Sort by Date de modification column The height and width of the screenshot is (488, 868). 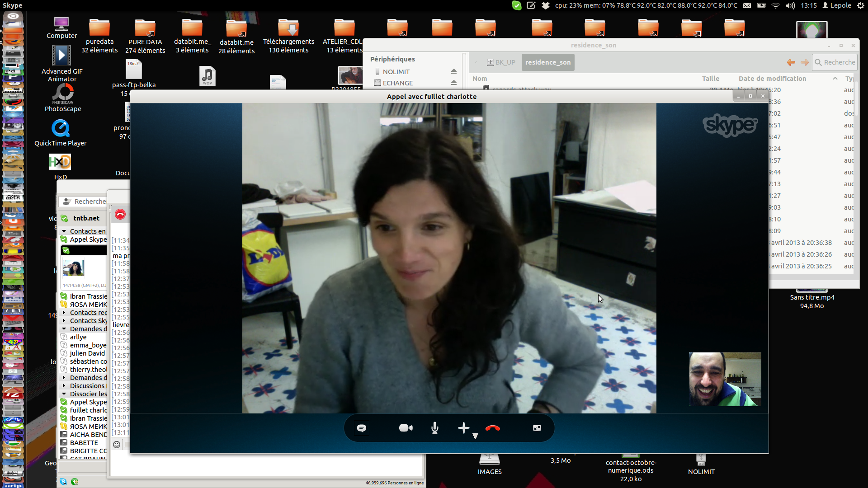click(x=772, y=79)
